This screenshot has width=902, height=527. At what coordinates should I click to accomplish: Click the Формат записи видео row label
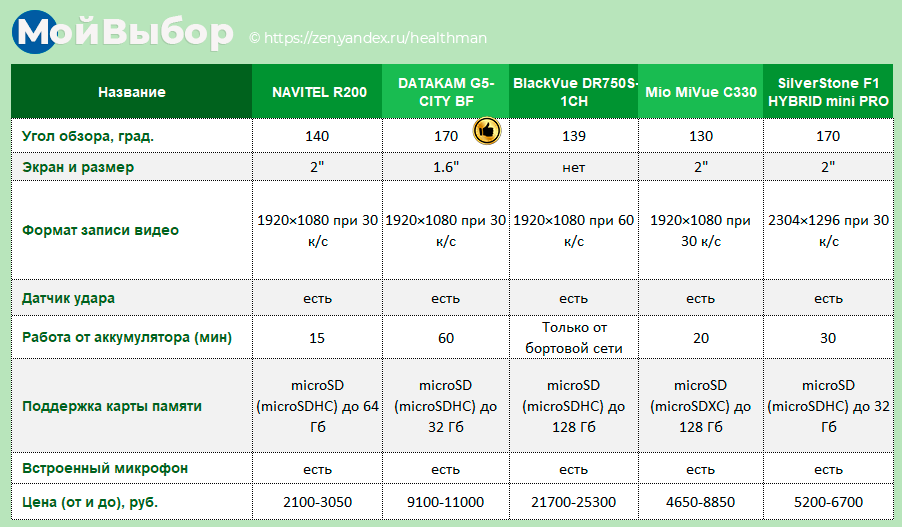[x=100, y=230]
